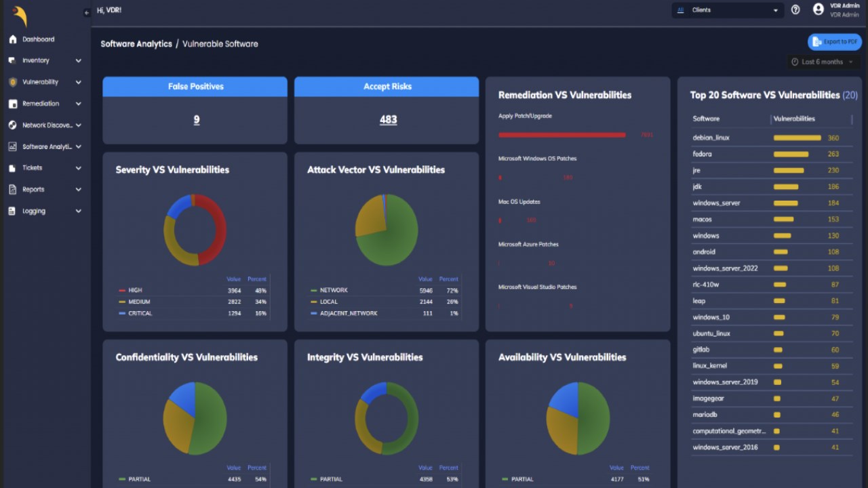Click the application bird logo
The width and height of the screenshot is (868, 488).
coord(20,16)
